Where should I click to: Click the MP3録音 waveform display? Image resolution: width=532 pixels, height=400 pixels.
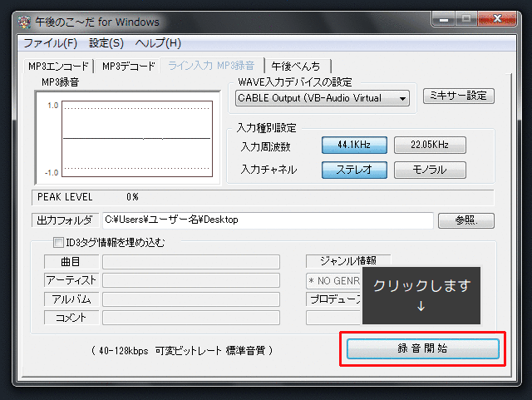tap(123, 137)
